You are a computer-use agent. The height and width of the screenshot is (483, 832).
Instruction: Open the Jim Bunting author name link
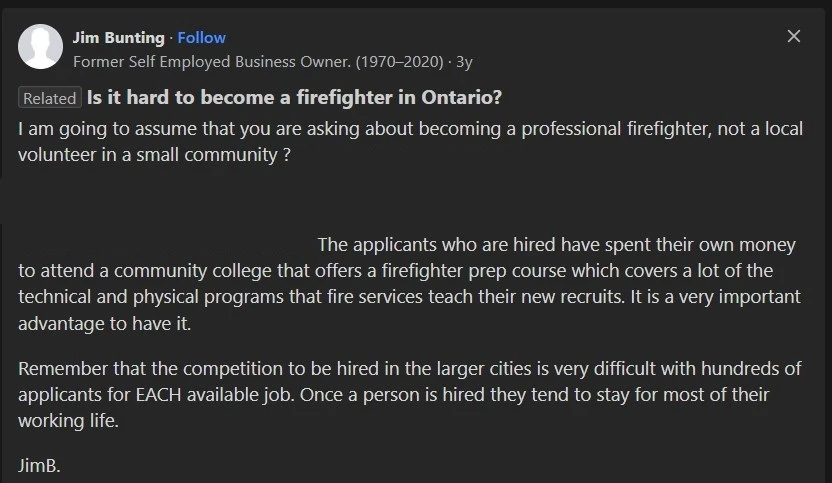119,38
